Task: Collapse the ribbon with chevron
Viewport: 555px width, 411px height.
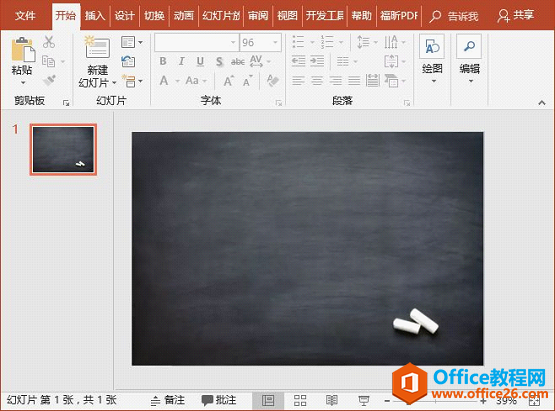Action: tap(542, 103)
